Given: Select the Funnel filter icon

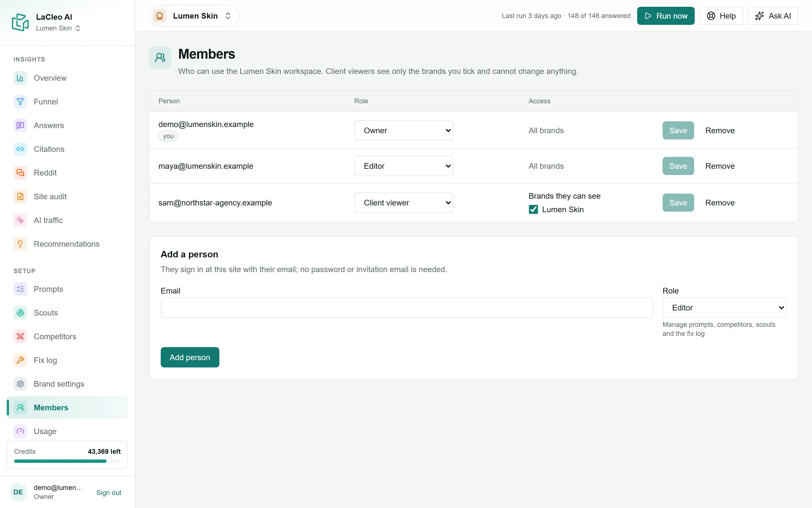Looking at the screenshot, I should [x=20, y=102].
